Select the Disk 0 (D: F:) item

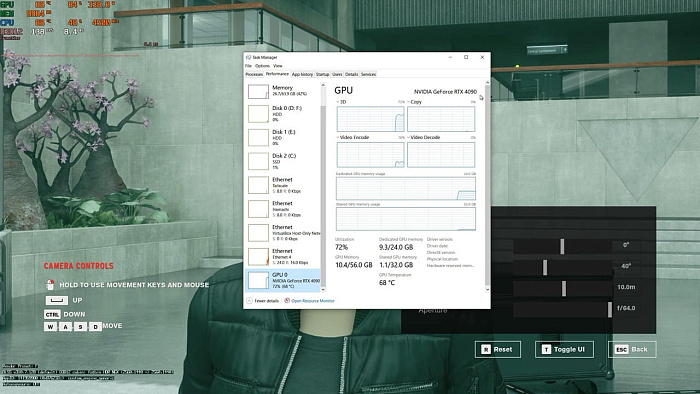(x=283, y=114)
